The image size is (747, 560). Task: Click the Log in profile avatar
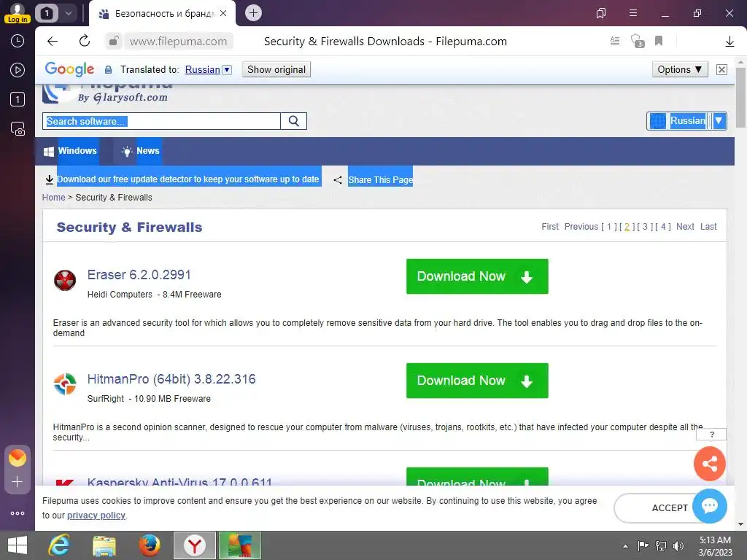[18, 13]
